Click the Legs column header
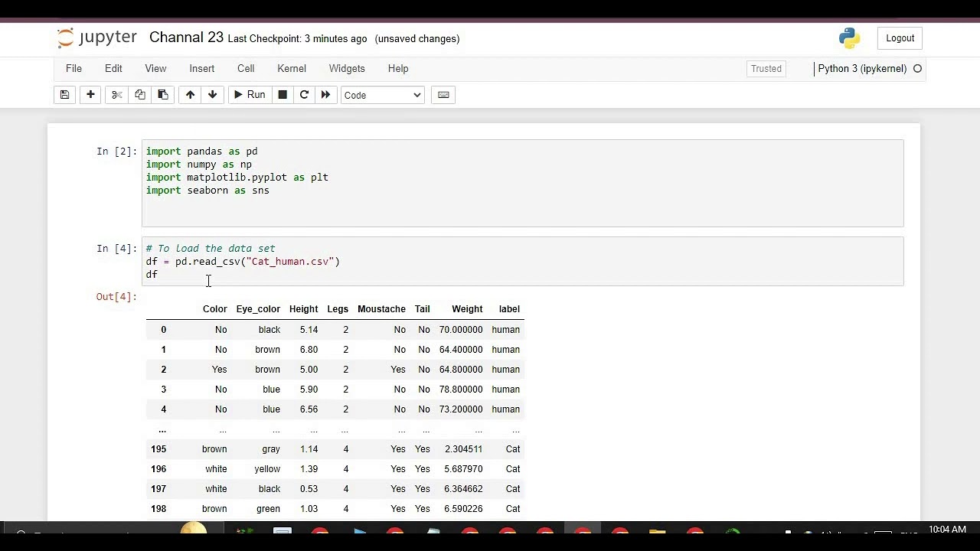The height and width of the screenshot is (551, 980). [x=338, y=309]
